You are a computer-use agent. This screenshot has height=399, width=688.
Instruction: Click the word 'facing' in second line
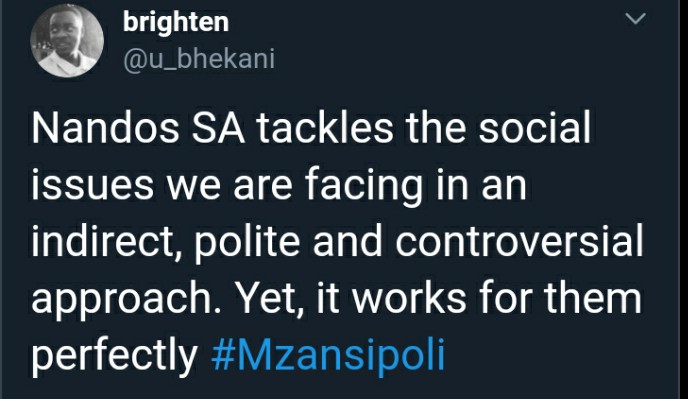coord(364,186)
